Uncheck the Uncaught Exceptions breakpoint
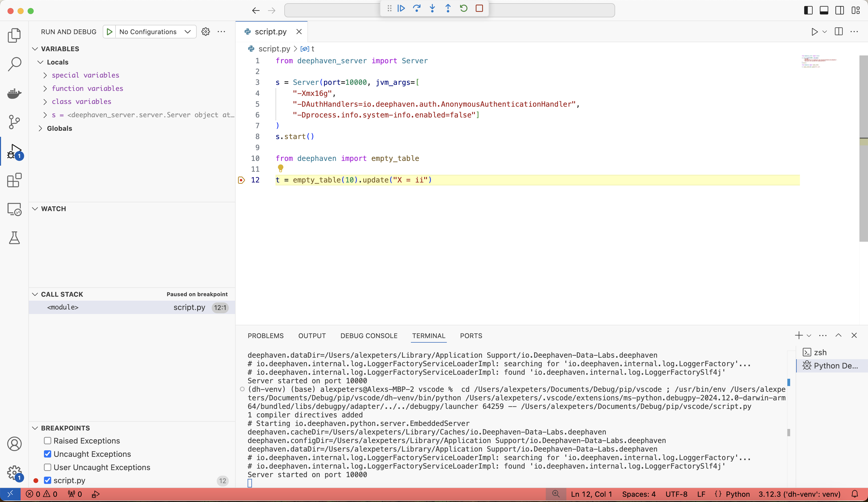868x502 pixels. click(47, 454)
